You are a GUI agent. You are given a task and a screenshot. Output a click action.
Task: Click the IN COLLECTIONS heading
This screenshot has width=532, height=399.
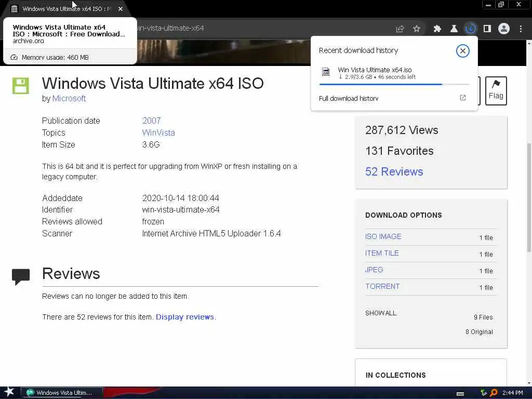[x=395, y=375]
